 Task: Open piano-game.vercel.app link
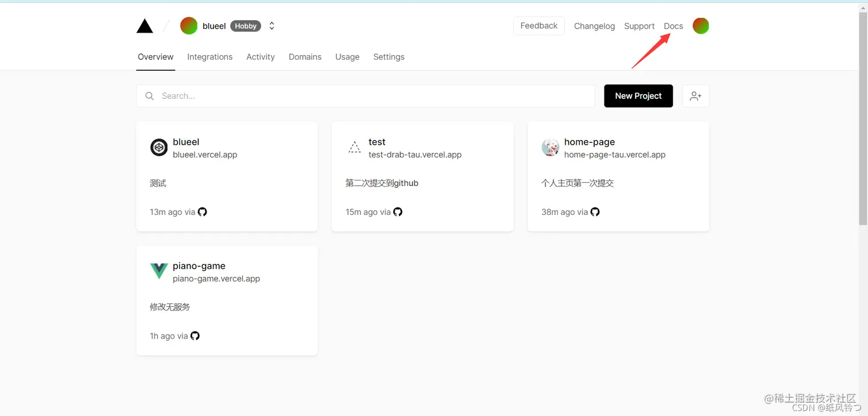click(x=216, y=279)
